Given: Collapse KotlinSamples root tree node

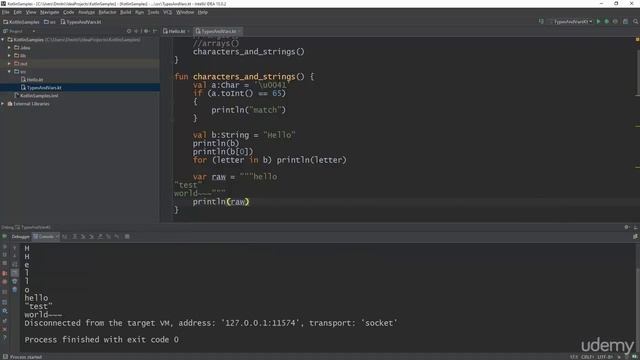Looking at the screenshot, I should [3, 40].
